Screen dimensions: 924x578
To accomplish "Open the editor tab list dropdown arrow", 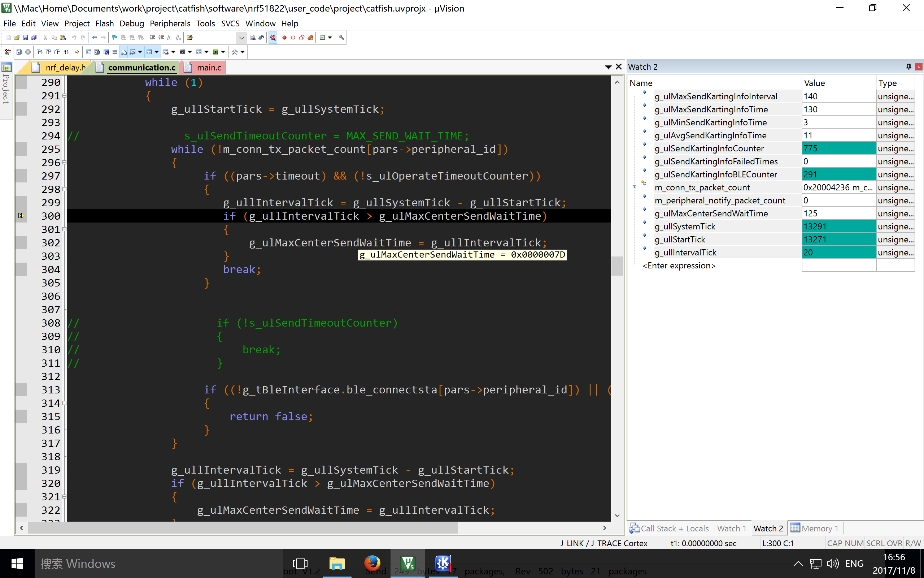I will point(608,67).
